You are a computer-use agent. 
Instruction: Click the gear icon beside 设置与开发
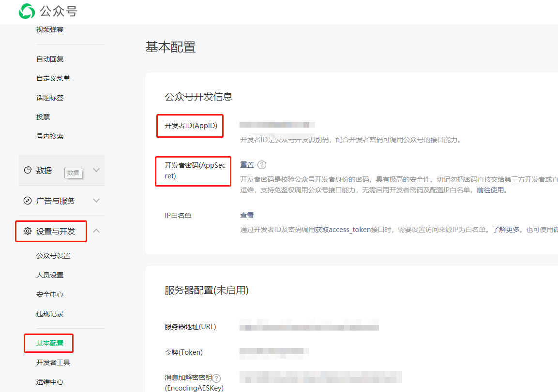click(x=28, y=231)
